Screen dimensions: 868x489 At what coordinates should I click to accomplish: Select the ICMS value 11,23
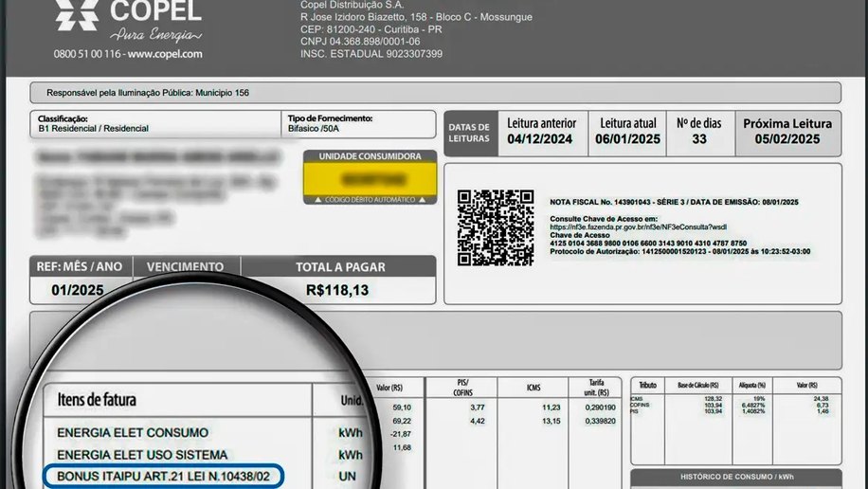click(x=551, y=407)
